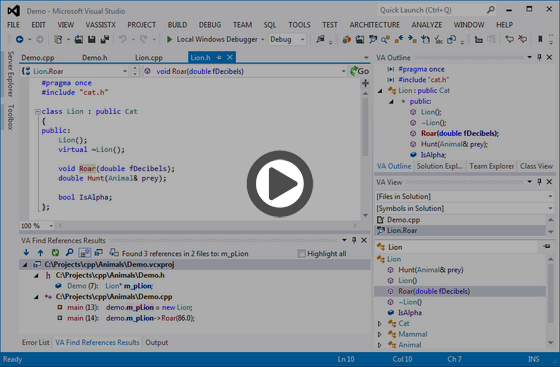Select Hunt(Animal& prey) in VA Outline
The width and height of the screenshot is (560, 367).
[454, 144]
